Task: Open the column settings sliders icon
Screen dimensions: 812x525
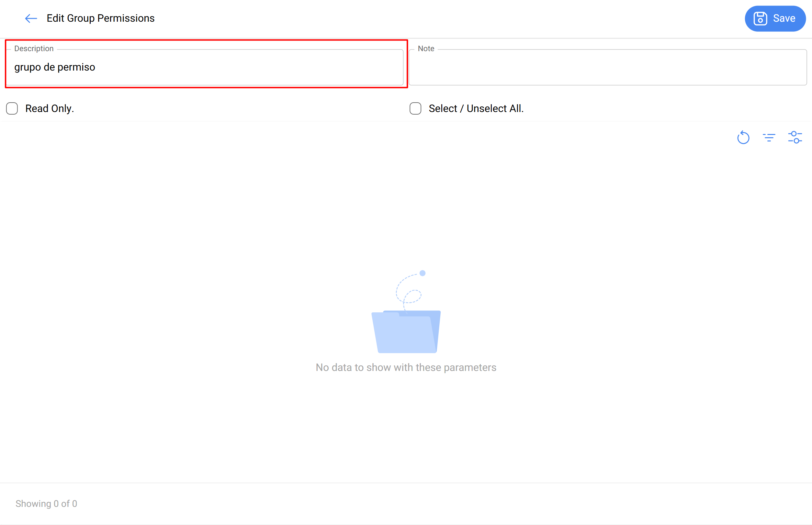Action: (795, 137)
